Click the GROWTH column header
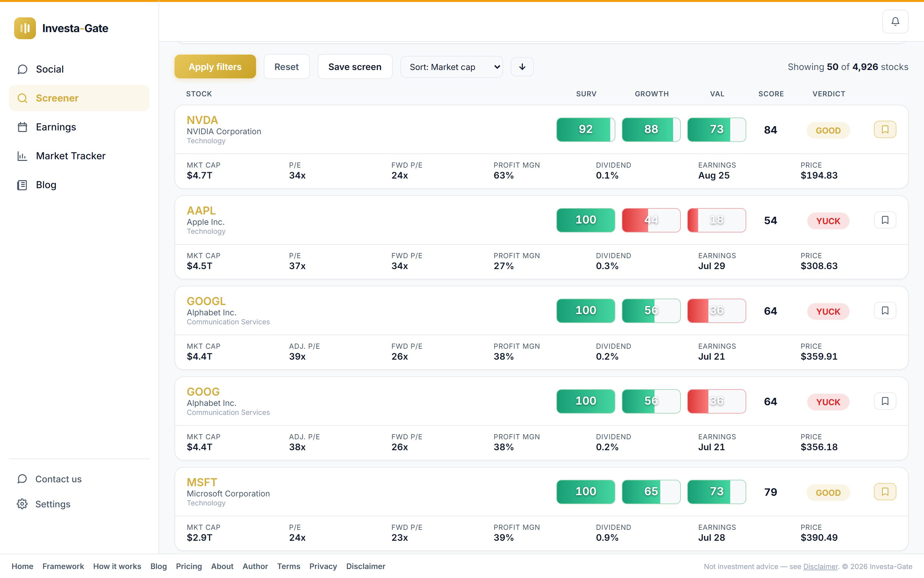 (651, 94)
